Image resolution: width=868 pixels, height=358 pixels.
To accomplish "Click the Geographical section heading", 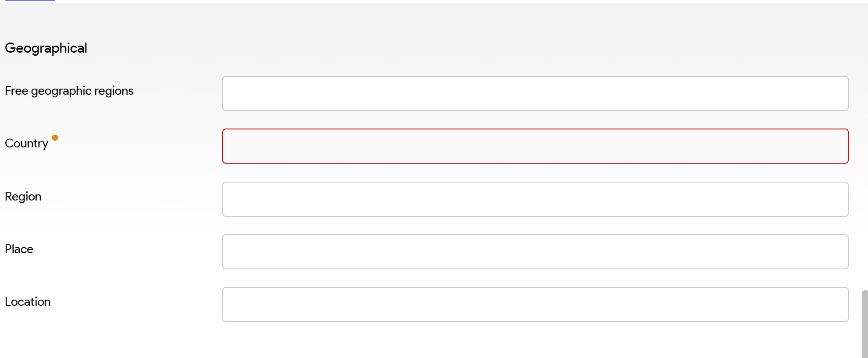I will point(46,48).
